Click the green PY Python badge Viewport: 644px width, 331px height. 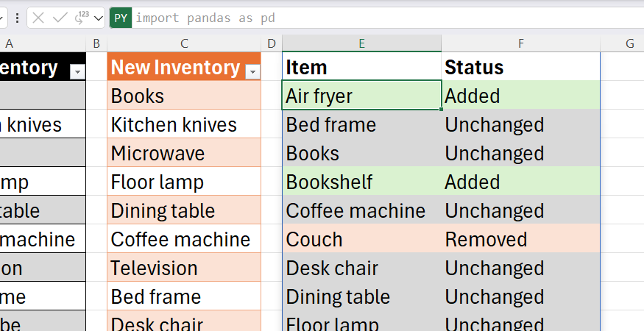pos(121,18)
